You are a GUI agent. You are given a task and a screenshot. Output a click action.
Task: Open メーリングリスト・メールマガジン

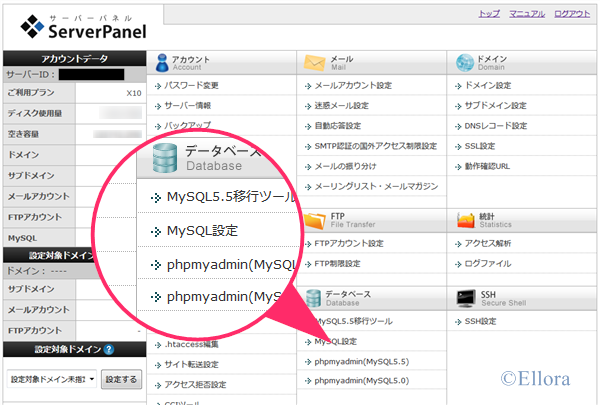click(x=376, y=186)
